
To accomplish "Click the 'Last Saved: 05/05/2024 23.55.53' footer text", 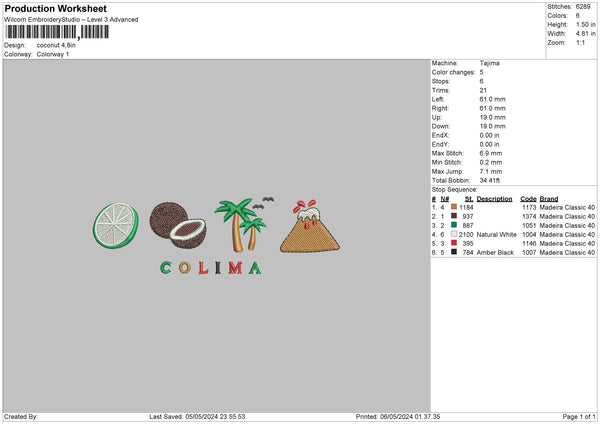I will pos(197,417).
